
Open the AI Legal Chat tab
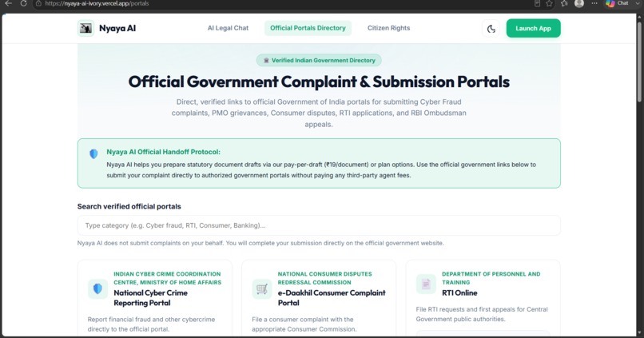pos(228,28)
